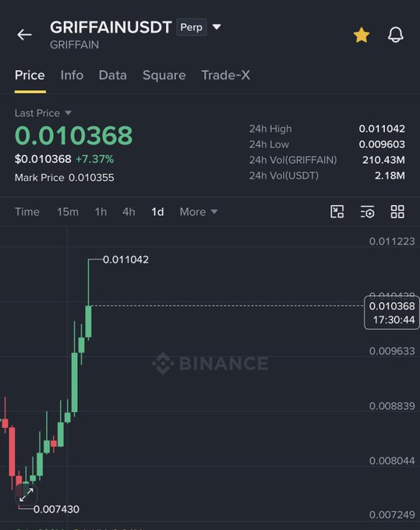The width and height of the screenshot is (420, 530).
Task: Click the 24h Vol(USDT) 2.18M value
Action: (x=390, y=175)
